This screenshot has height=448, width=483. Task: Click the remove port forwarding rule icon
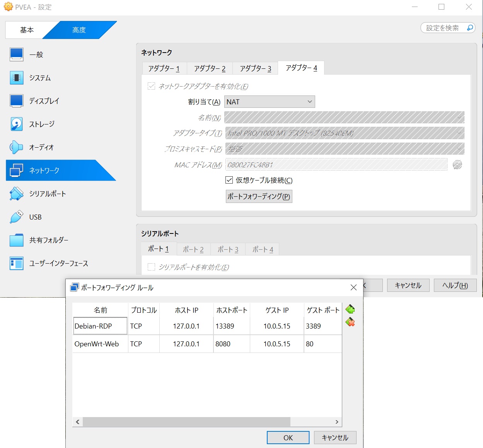(350, 322)
